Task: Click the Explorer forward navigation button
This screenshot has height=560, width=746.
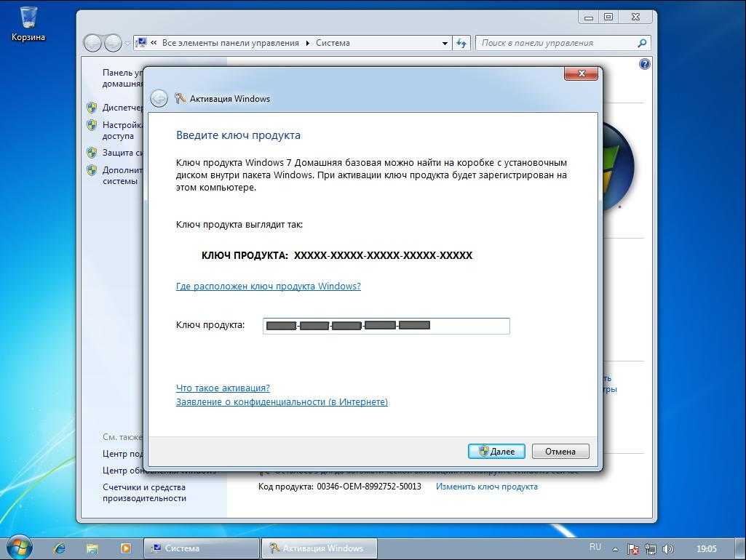Action: point(113,43)
